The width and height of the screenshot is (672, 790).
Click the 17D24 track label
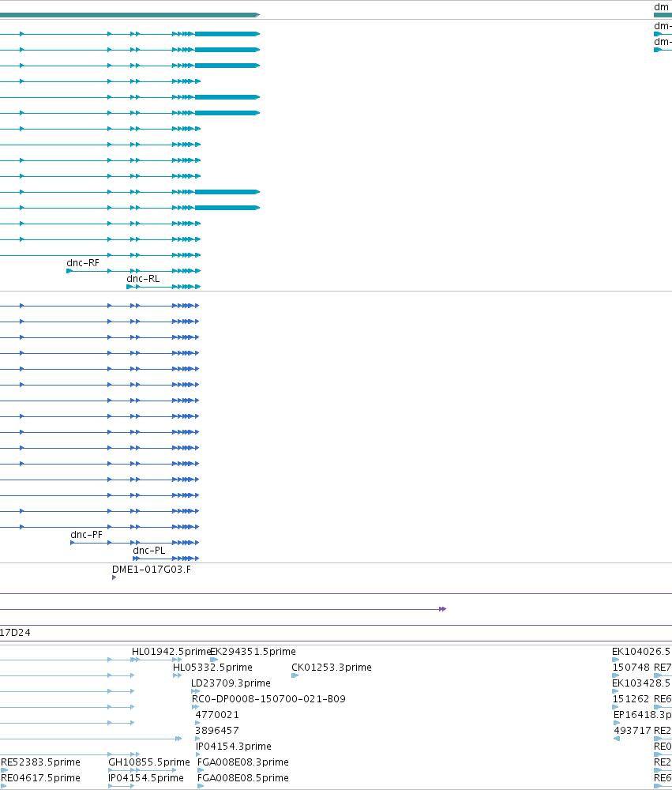pyautogui.click(x=15, y=633)
